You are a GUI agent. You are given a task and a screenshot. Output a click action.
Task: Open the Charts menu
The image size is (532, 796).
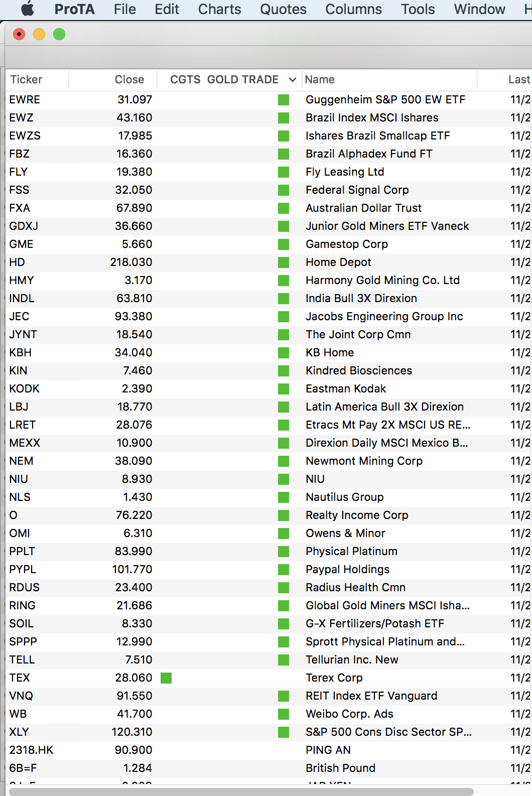click(219, 9)
